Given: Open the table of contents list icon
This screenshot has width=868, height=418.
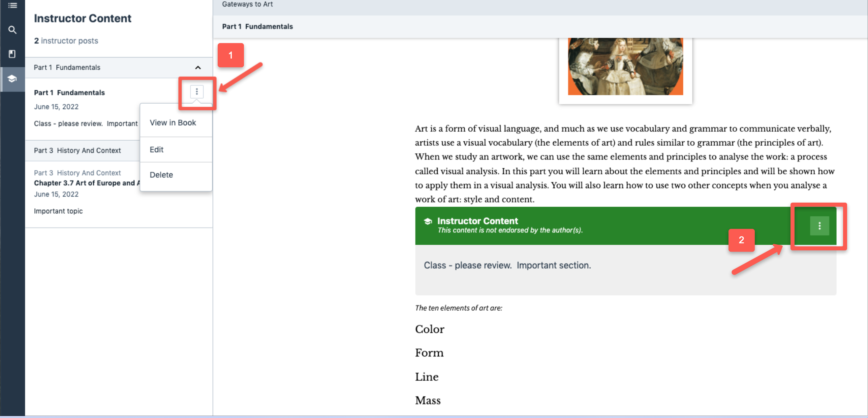Looking at the screenshot, I should (12, 5).
